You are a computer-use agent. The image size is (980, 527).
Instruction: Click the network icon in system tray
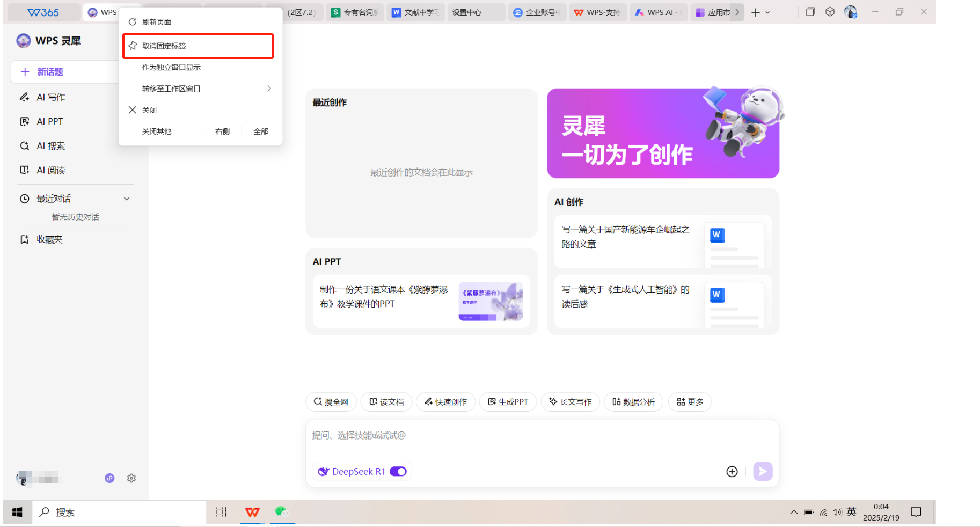point(823,513)
